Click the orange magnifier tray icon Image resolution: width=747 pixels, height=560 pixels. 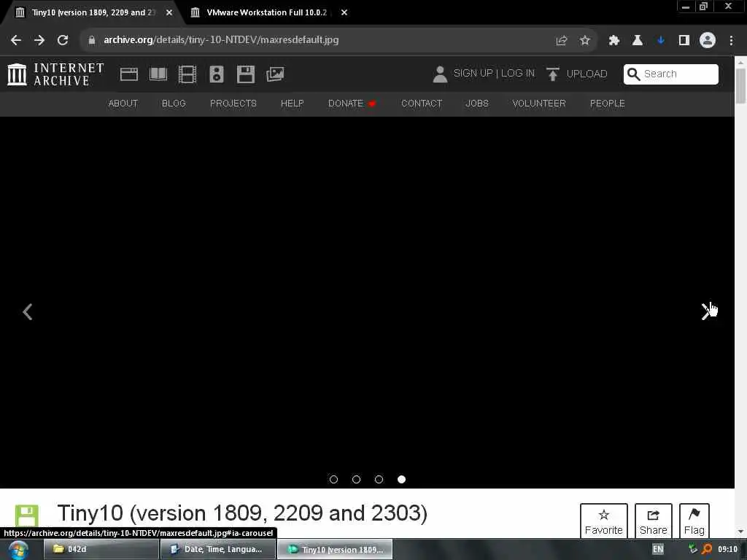(707, 549)
